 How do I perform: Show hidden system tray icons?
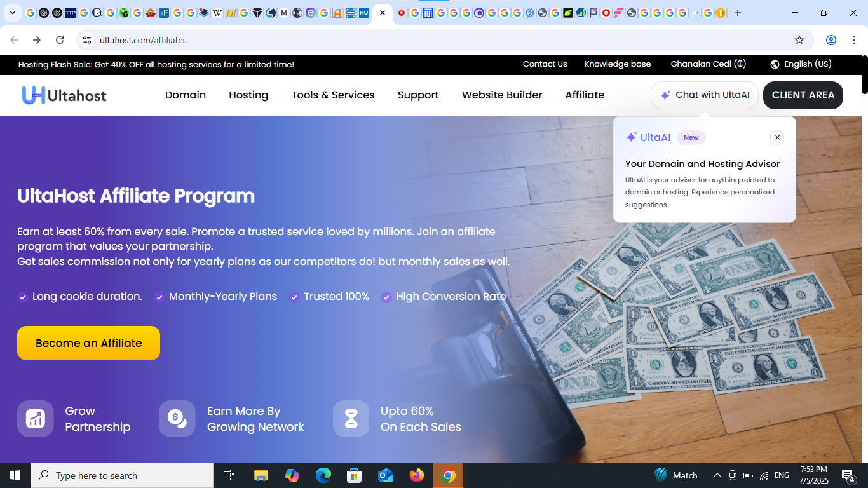(717, 475)
